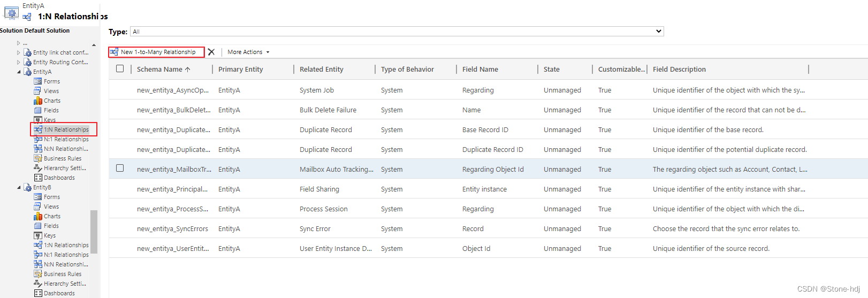The width and height of the screenshot is (868, 298).
Task: Click the Bulk Delete Failure cell
Action: (328, 110)
